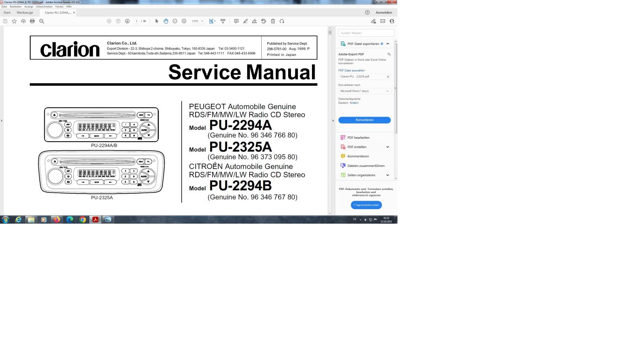
Task: Open the Konvertieren nach format dropdown
Action: (x=365, y=91)
